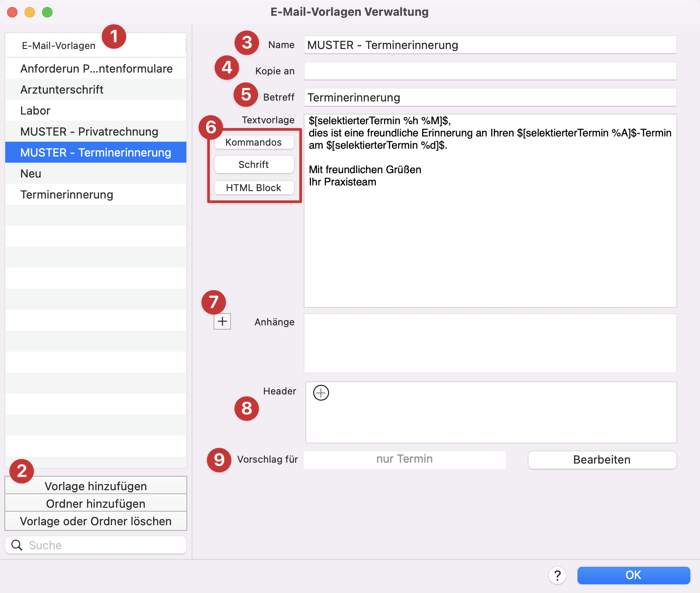Click the Bearbeiten button
This screenshot has height=593, width=700.
point(602,460)
